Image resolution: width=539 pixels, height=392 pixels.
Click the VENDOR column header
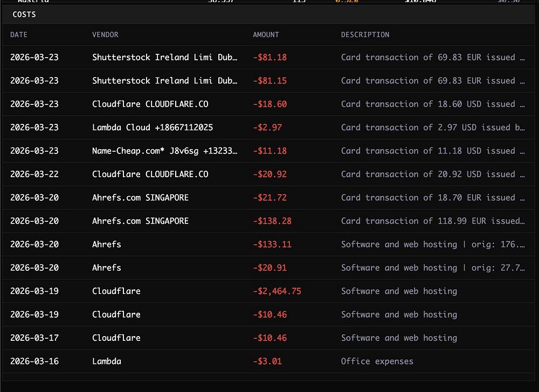[x=105, y=34]
